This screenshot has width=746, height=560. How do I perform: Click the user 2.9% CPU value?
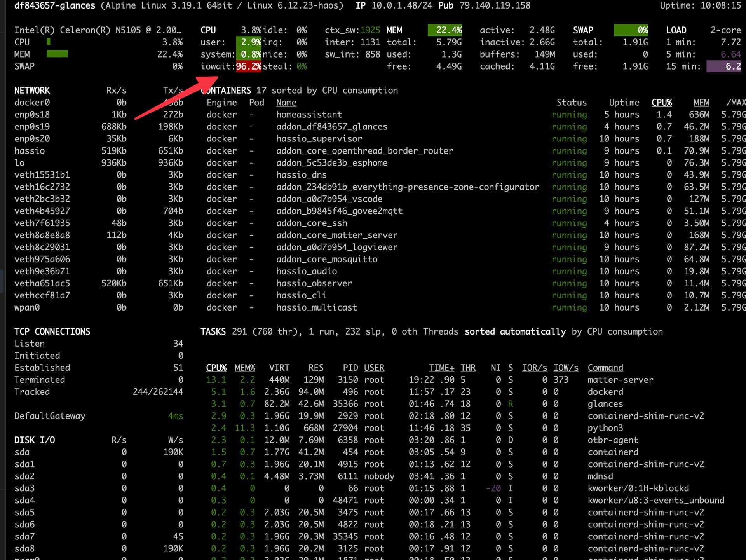(249, 42)
